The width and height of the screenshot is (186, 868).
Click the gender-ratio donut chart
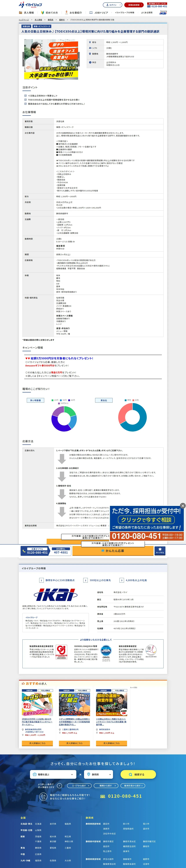click(132, 417)
